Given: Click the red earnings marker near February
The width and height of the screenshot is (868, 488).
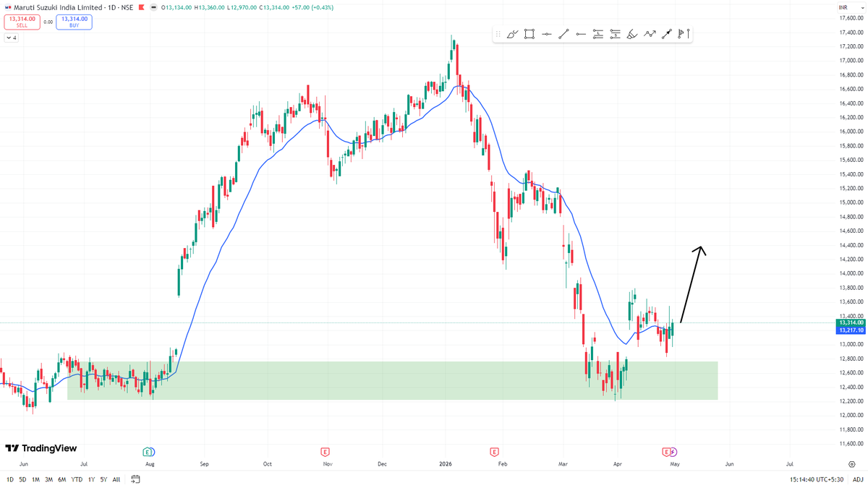Looking at the screenshot, I should tap(495, 452).
